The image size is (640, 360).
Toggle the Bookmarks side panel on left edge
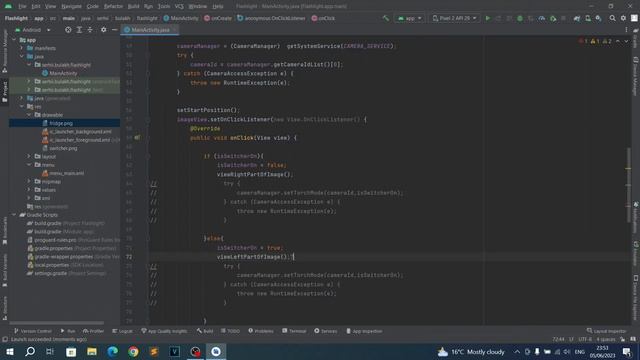(4, 231)
